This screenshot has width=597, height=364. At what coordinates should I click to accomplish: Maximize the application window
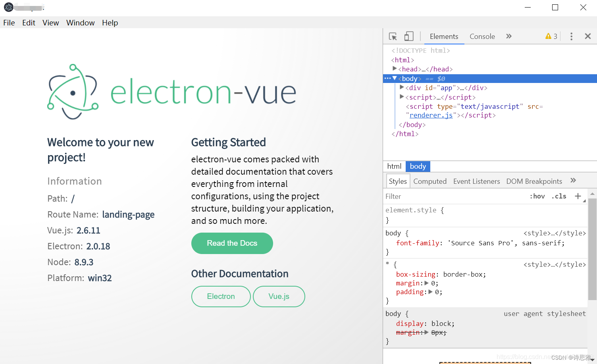point(555,8)
